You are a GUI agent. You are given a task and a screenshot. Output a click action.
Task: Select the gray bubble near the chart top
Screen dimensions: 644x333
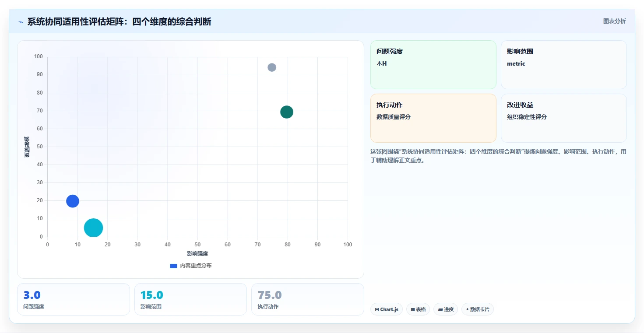point(272,67)
